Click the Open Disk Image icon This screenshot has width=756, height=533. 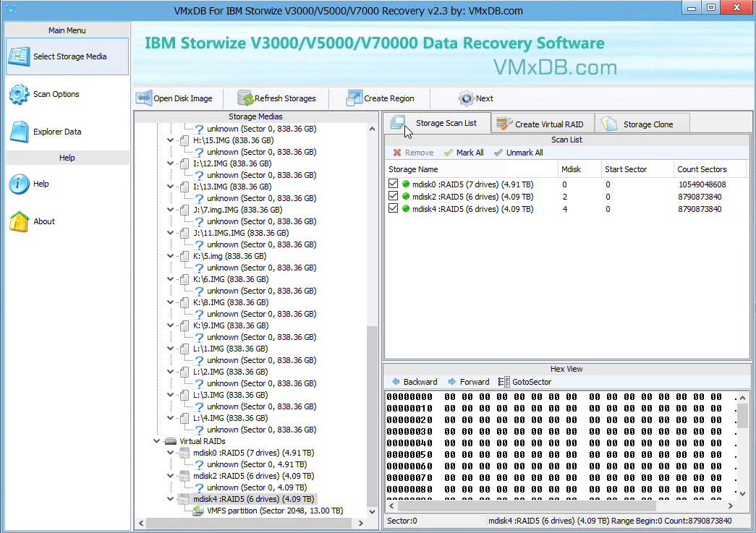[144, 98]
